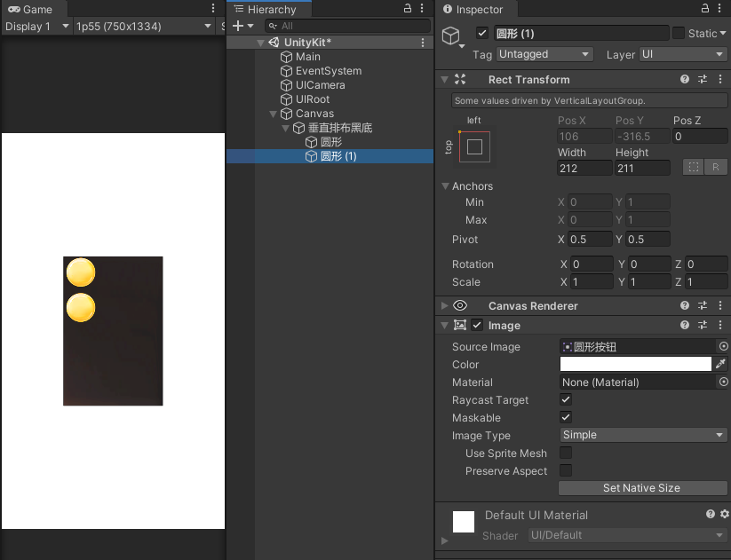This screenshot has width=731, height=560.
Task: Lock the Inspector panel
Action: [x=705, y=8]
